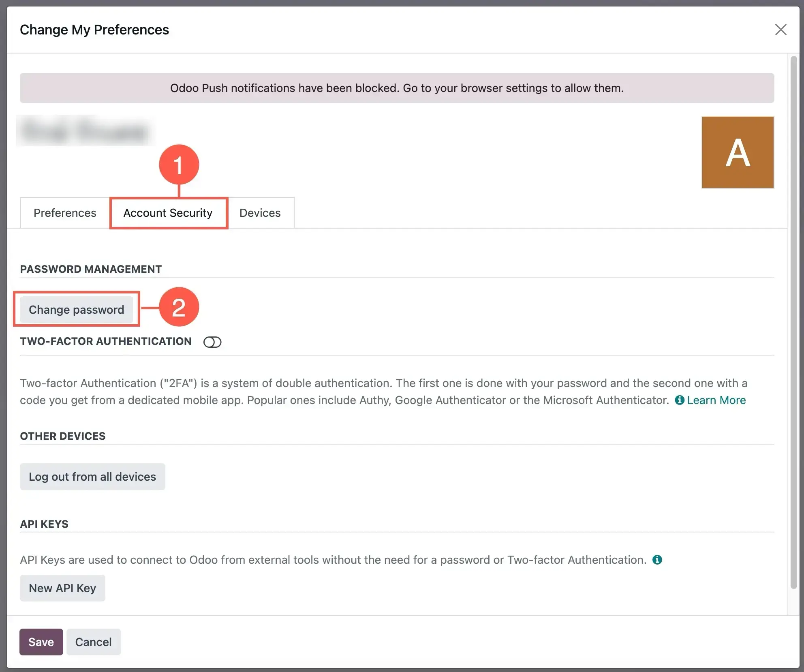Enable the Two-factor Authentication toggle
804x672 pixels.
tap(212, 342)
